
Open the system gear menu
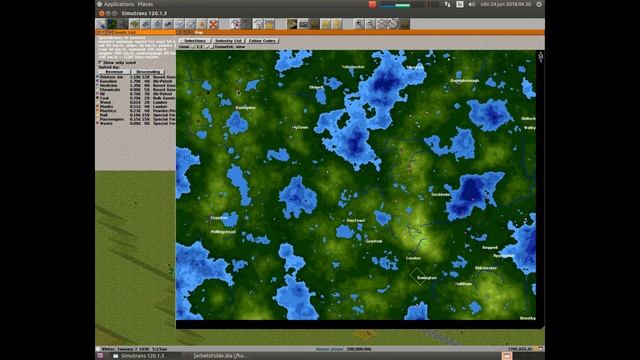point(539,4)
